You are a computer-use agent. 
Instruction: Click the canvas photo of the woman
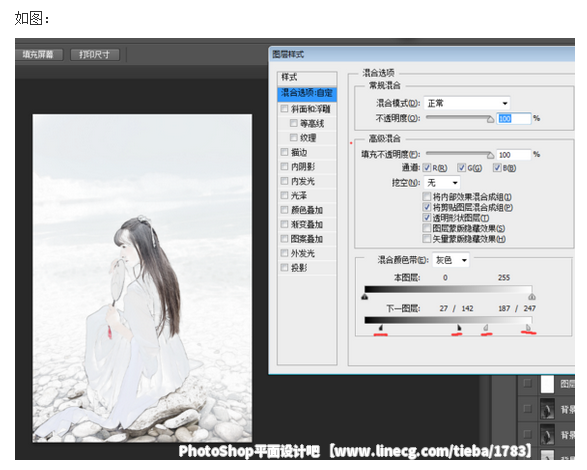pyautogui.click(x=142, y=278)
